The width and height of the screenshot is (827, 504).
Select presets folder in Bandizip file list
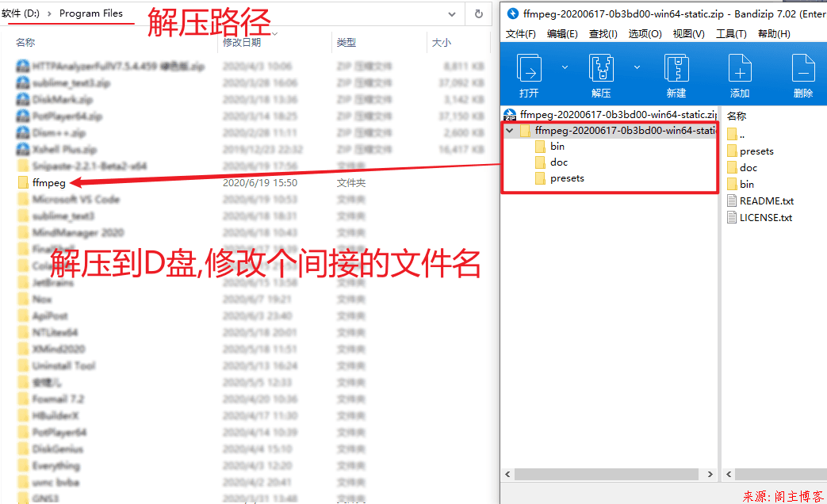[750, 151]
